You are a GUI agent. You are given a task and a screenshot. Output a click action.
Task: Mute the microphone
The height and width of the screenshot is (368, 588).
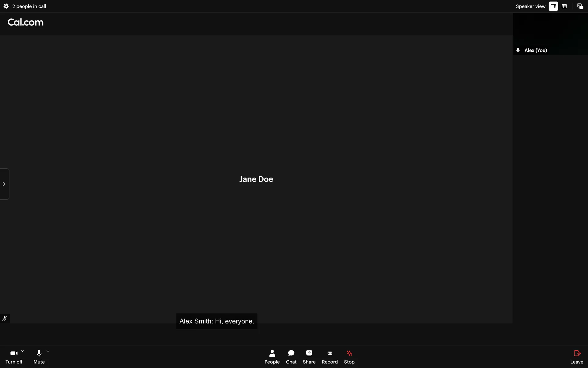click(39, 357)
